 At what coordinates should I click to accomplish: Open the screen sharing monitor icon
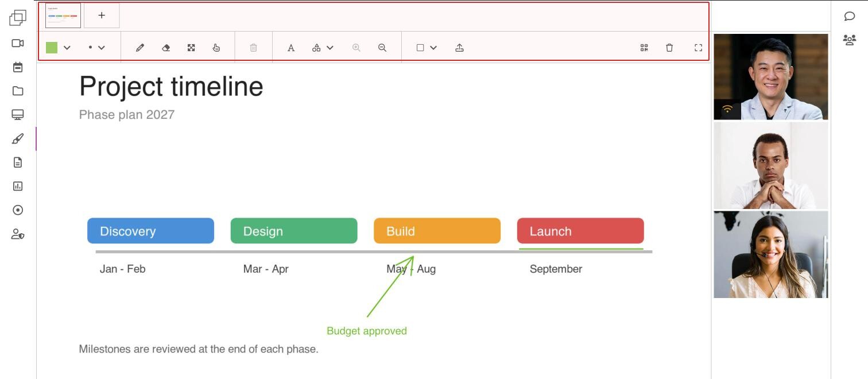click(18, 115)
